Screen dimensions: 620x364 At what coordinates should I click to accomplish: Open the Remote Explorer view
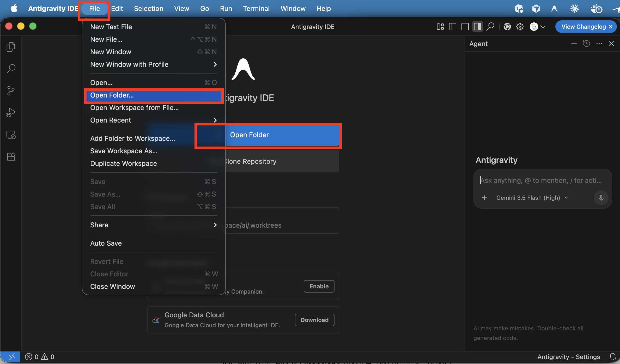point(11,135)
